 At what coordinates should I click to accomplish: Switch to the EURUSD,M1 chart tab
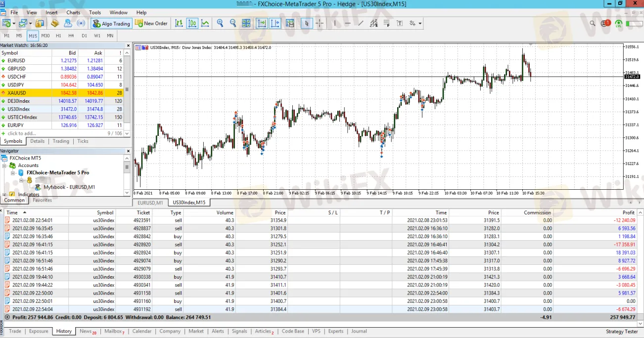pyautogui.click(x=150, y=203)
